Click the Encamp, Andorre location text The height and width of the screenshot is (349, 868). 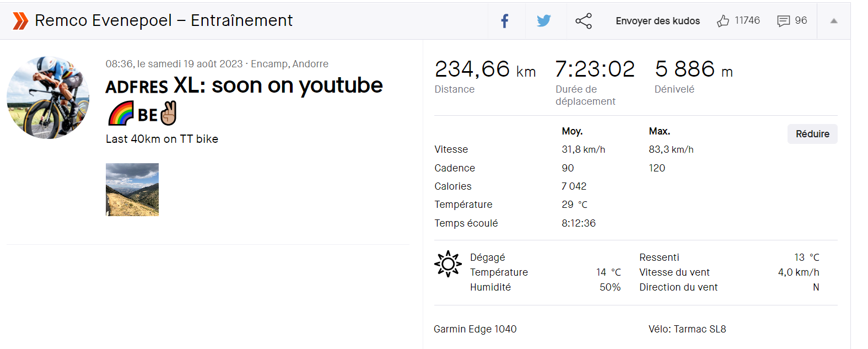[289, 64]
